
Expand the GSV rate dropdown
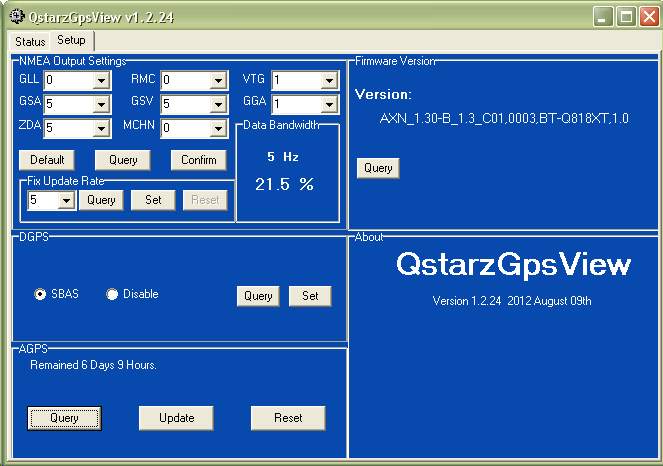point(218,104)
